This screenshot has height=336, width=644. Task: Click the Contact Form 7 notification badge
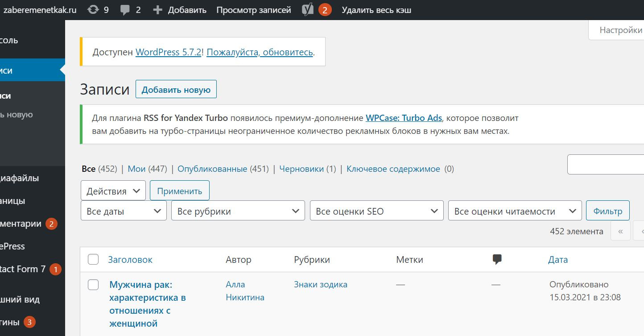pos(55,269)
